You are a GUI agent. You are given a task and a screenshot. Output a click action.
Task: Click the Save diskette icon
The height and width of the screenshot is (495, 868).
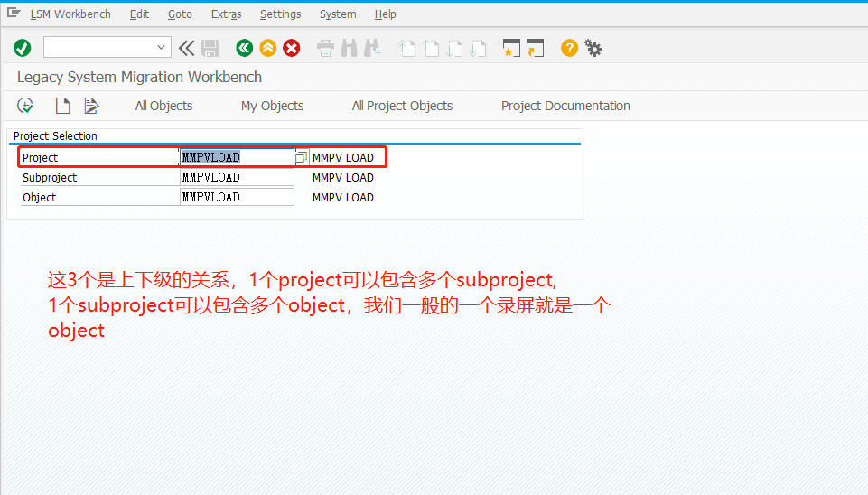point(210,48)
